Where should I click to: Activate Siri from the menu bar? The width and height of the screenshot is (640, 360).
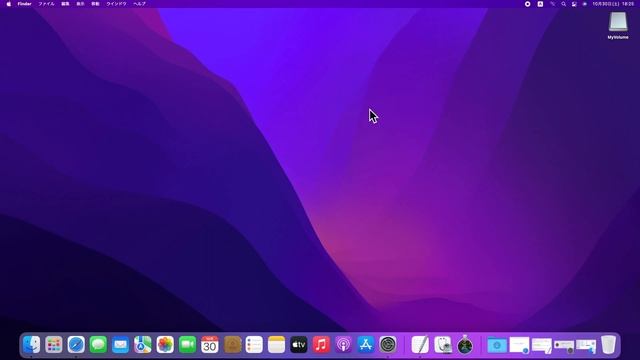[x=584, y=4]
